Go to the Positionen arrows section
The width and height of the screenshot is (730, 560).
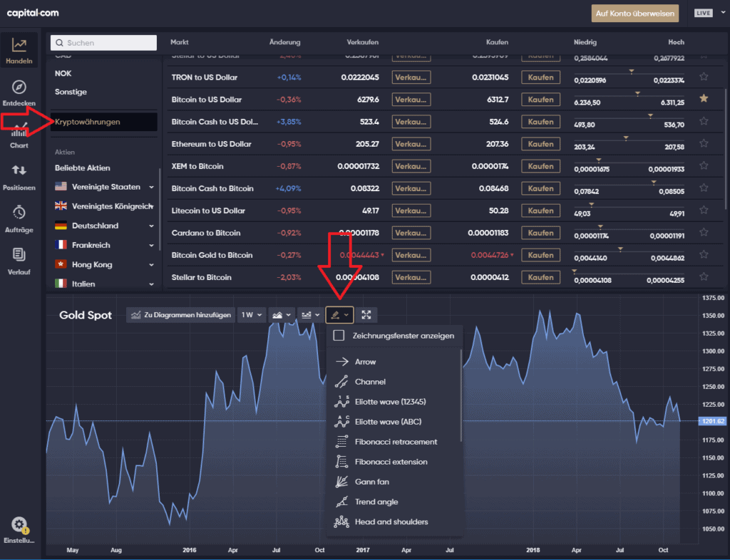[x=19, y=177]
